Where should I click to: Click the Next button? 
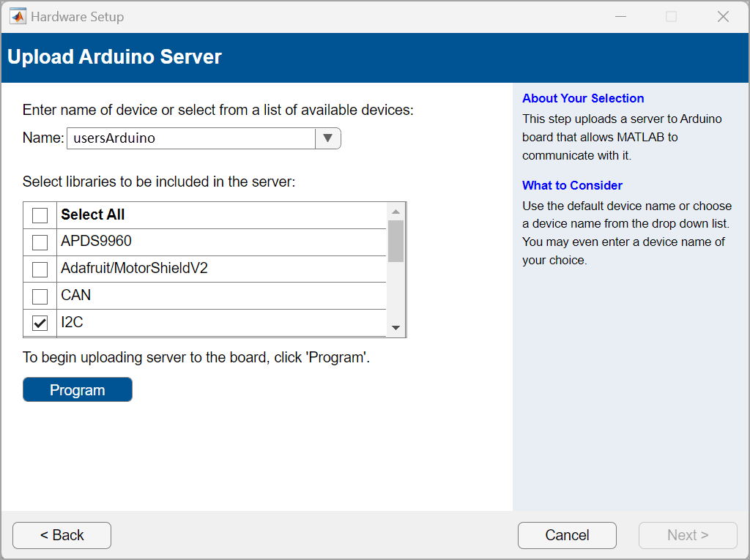tap(688, 535)
